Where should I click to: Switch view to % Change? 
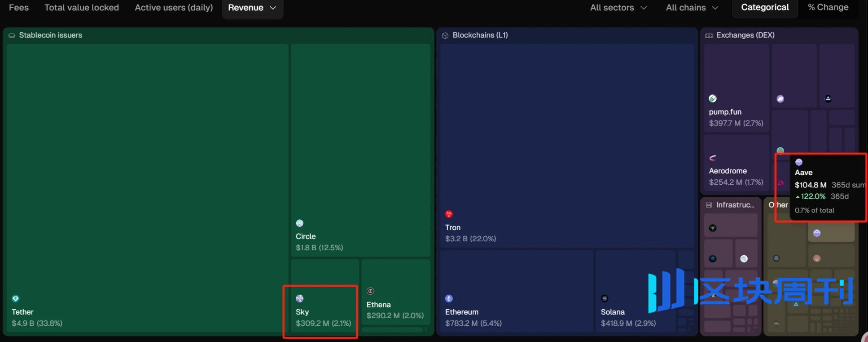pos(828,8)
